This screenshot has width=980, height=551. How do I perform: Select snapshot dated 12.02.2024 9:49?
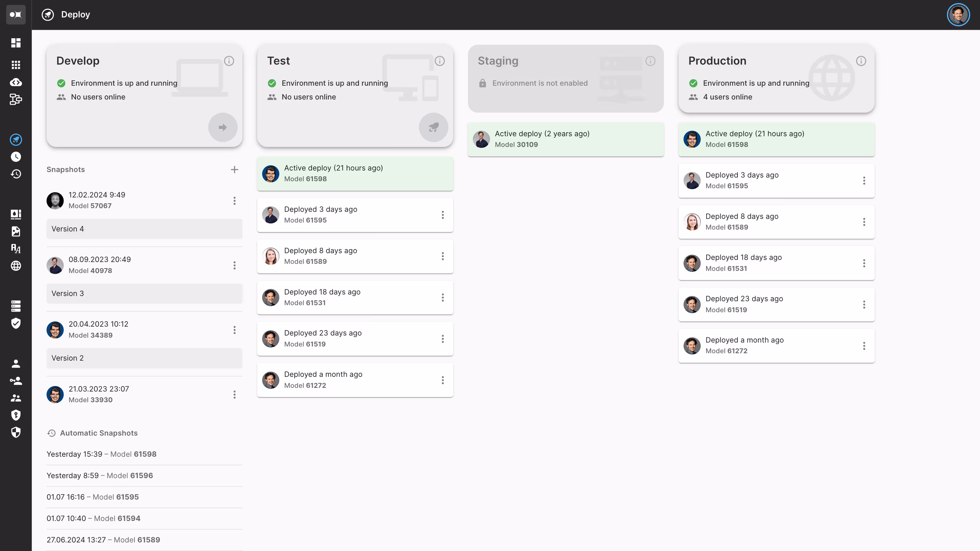click(x=97, y=195)
